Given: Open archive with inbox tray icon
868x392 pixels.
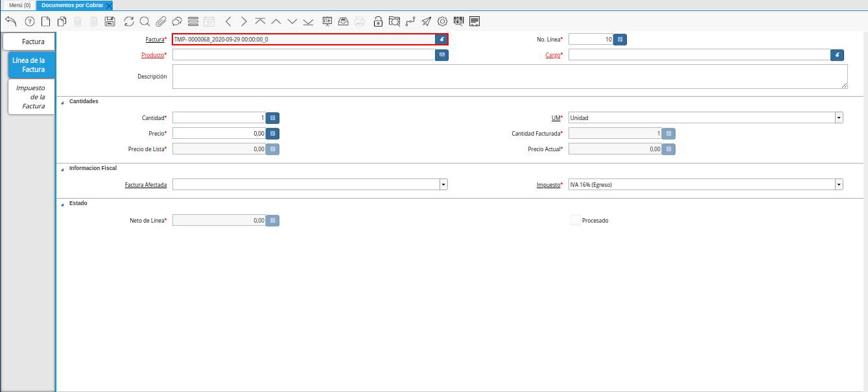Looking at the screenshot, I should click(x=344, y=21).
